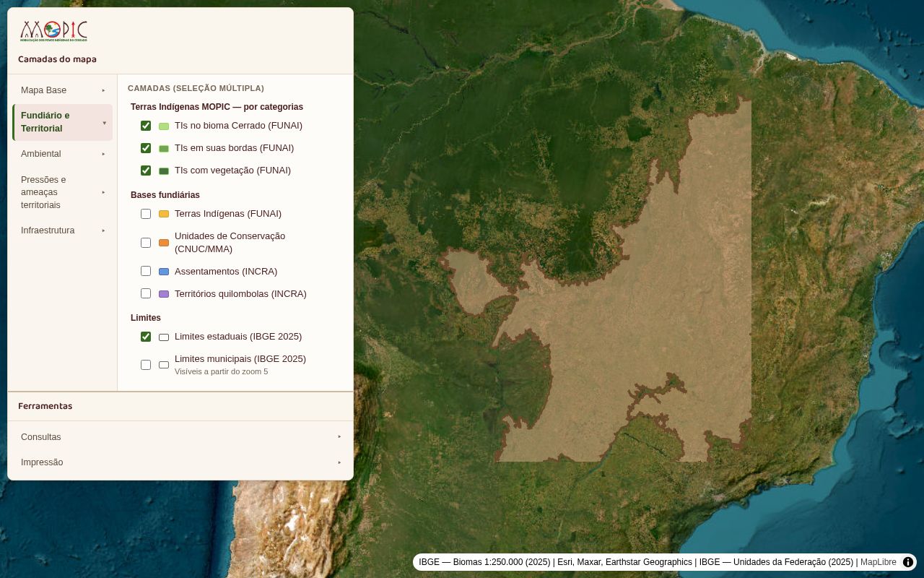Open the Mapa Base category
This screenshot has width=924, height=578.
tap(63, 90)
